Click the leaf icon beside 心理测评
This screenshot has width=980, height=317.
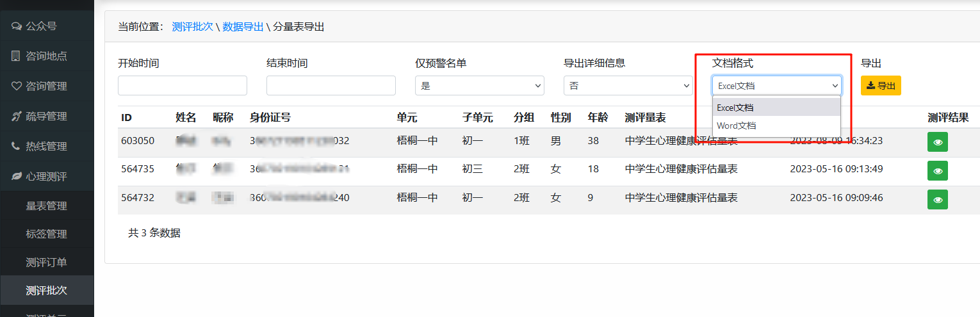click(16, 176)
